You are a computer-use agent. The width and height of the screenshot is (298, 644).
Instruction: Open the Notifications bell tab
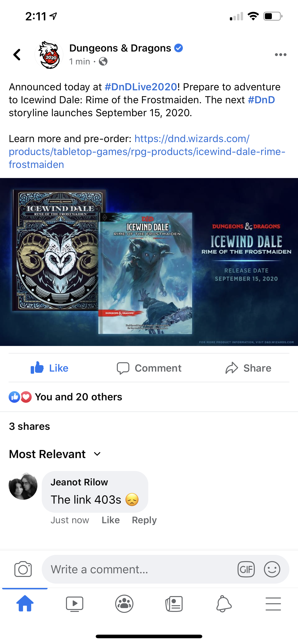[x=224, y=604]
